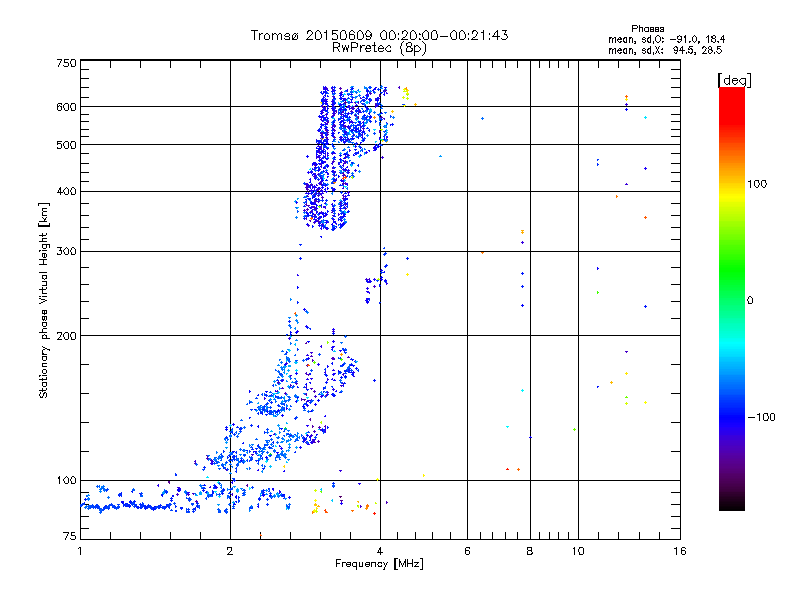
Task: Click the x-axis tick label "8"
Action: pos(530,551)
